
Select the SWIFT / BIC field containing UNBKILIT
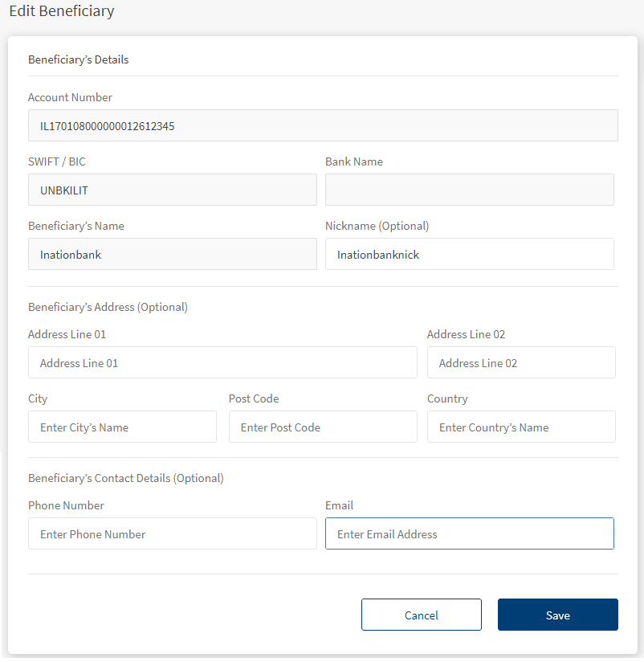(x=172, y=190)
